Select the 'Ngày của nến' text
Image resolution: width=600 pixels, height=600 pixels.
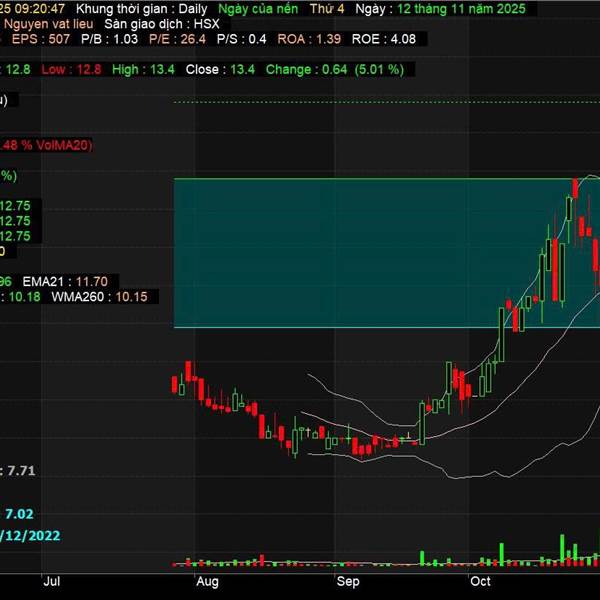coord(258,9)
